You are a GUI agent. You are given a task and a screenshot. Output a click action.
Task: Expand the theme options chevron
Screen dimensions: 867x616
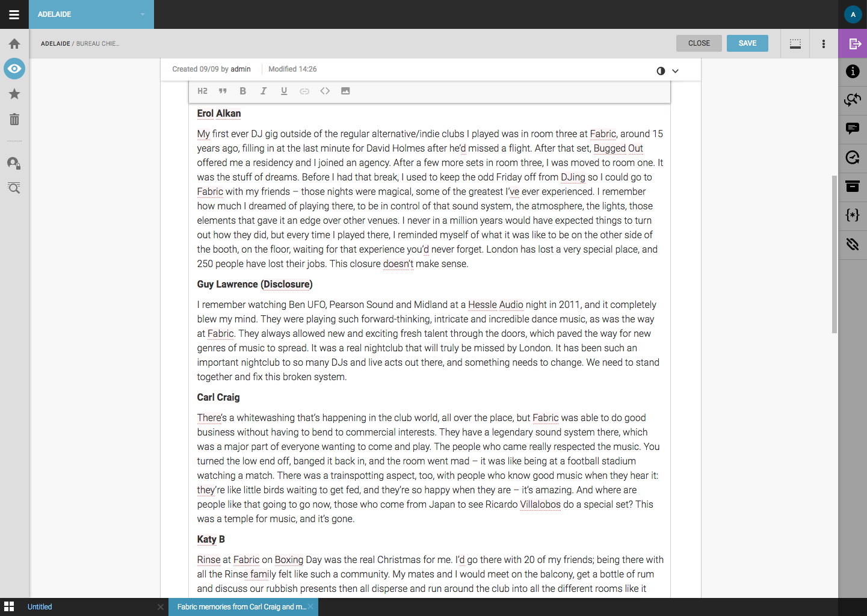tap(676, 71)
